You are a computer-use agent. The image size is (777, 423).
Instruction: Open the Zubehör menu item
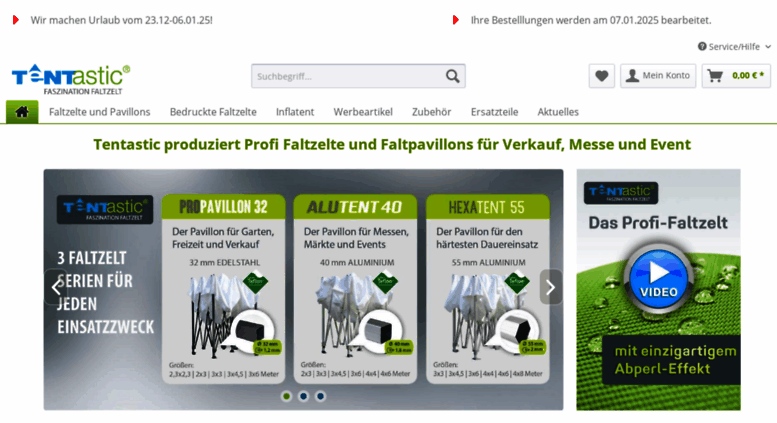point(432,112)
